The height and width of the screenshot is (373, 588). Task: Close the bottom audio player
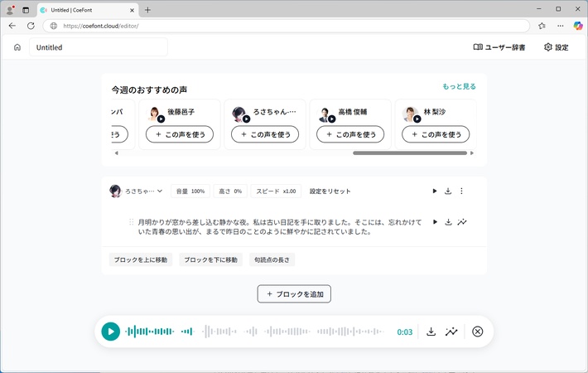pos(477,332)
